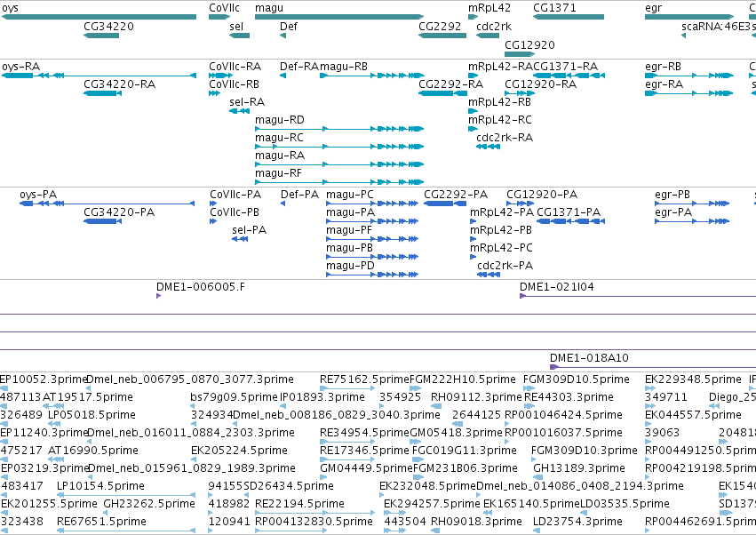Click the Def gene label
This screenshot has width=756, height=535.
click(x=289, y=27)
